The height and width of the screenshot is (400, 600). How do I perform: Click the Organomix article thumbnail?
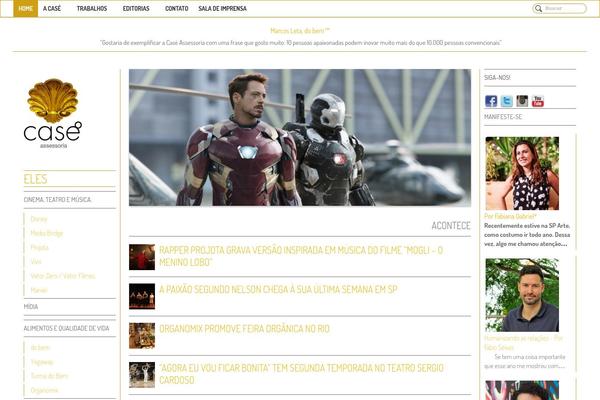coord(142,336)
